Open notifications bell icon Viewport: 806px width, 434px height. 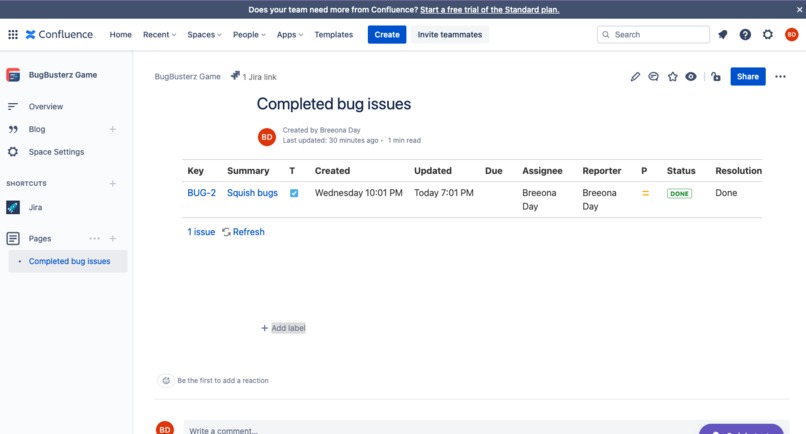click(723, 34)
